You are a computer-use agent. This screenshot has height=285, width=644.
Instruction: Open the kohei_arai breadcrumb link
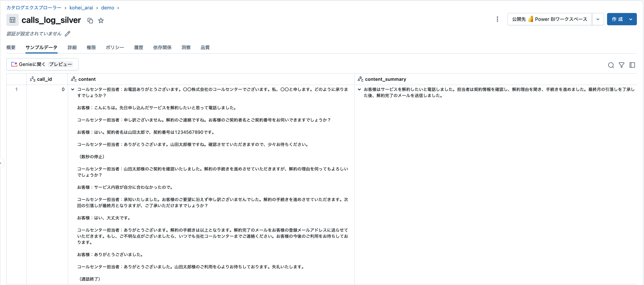pos(81,8)
